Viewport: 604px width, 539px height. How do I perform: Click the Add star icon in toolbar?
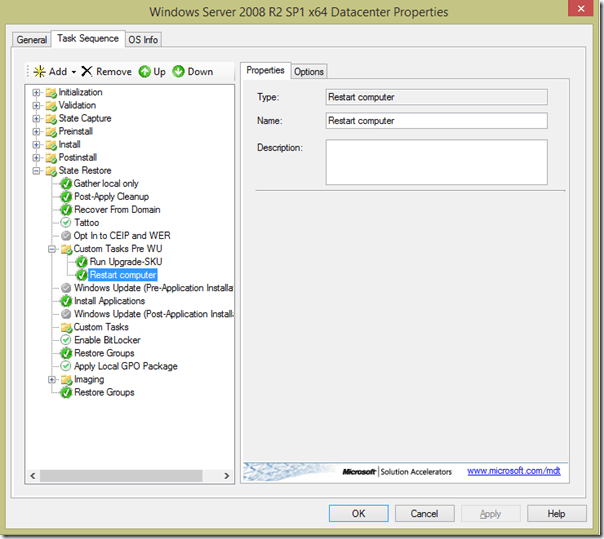coord(39,72)
